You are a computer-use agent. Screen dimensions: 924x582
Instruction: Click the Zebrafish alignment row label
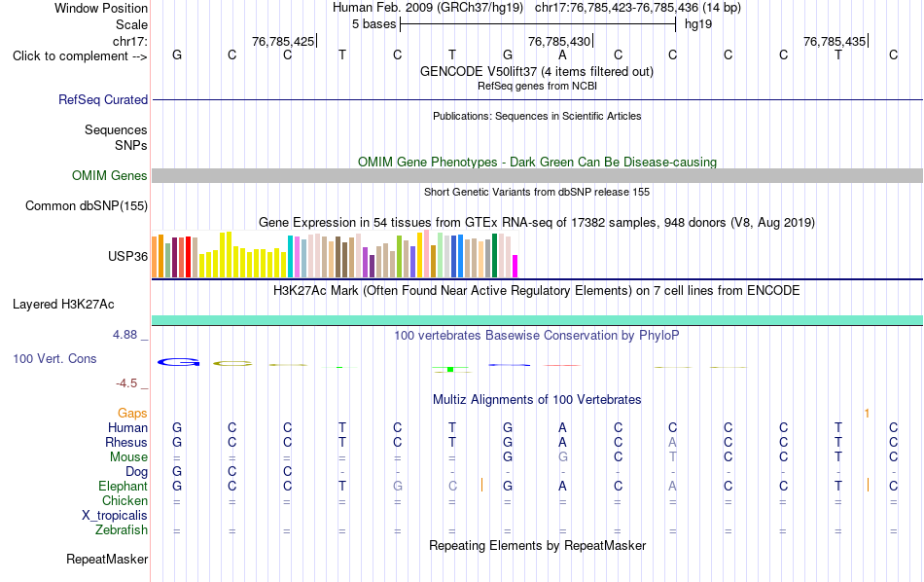coord(122,529)
